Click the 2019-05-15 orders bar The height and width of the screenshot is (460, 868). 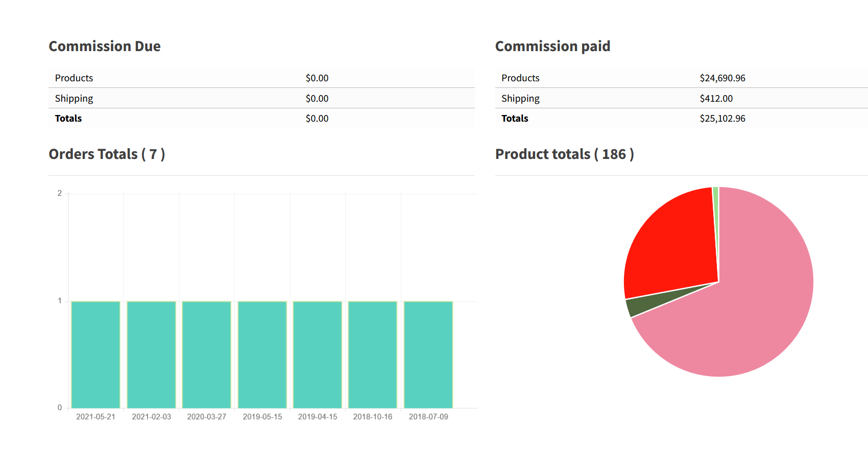click(262, 354)
